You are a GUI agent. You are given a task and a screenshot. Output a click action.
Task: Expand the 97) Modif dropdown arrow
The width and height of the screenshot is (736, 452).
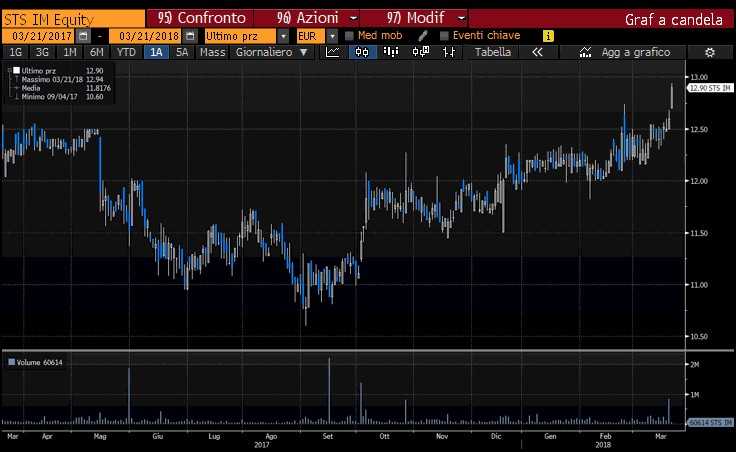click(x=461, y=18)
